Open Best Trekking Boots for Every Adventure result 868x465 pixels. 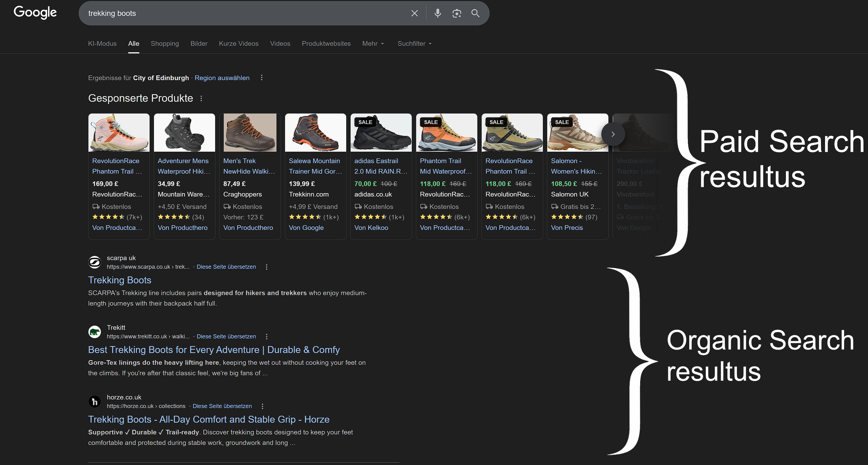coord(213,350)
